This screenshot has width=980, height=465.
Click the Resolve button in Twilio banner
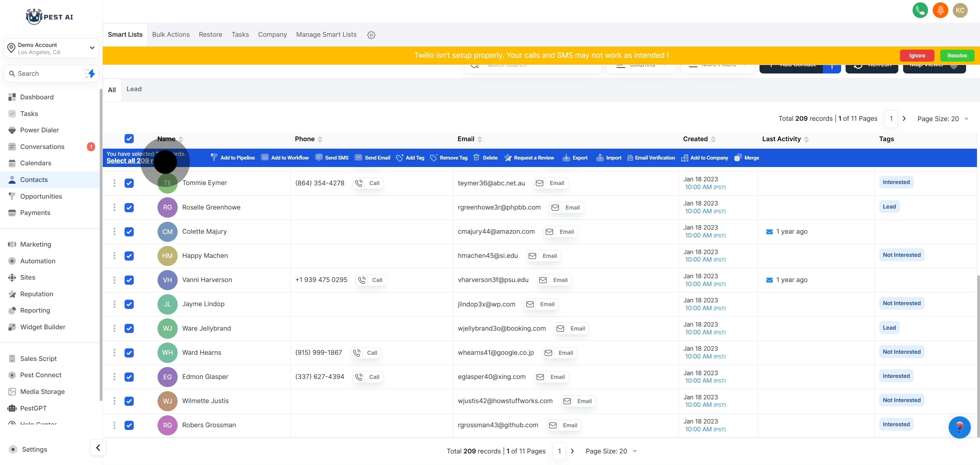coord(957,55)
